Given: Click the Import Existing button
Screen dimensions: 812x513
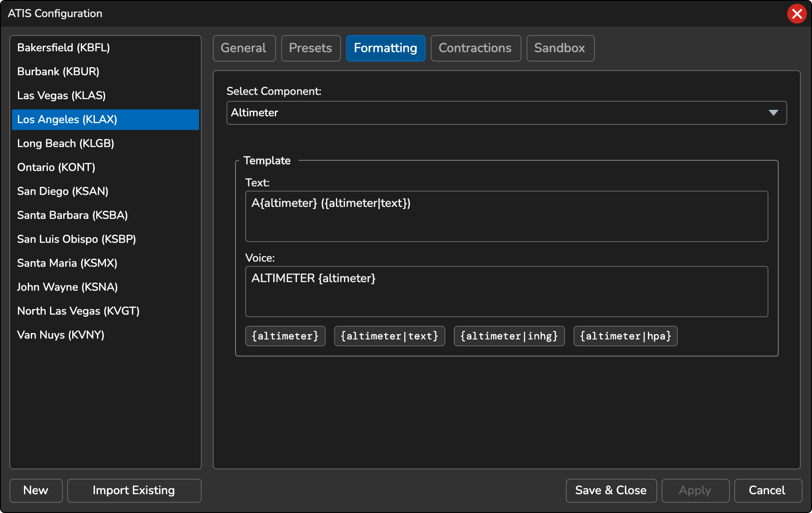Looking at the screenshot, I should click(134, 490).
